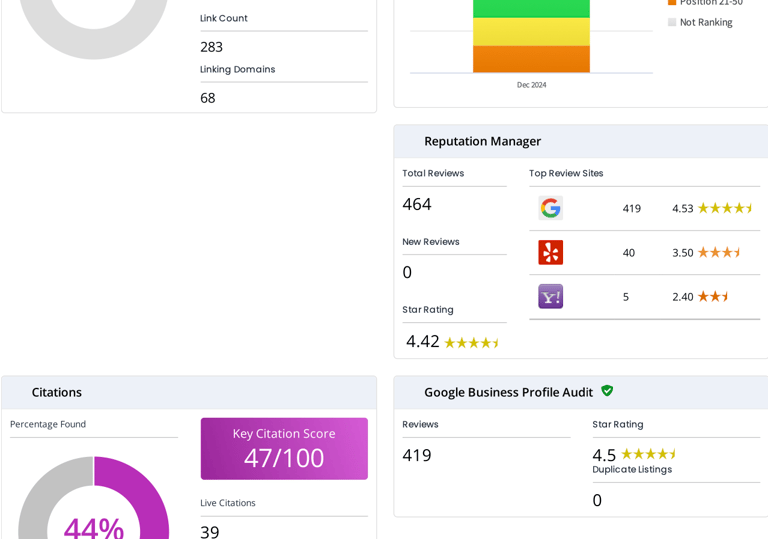
Task: Open the Google Business Profile Audit header
Action: [x=581, y=392]
